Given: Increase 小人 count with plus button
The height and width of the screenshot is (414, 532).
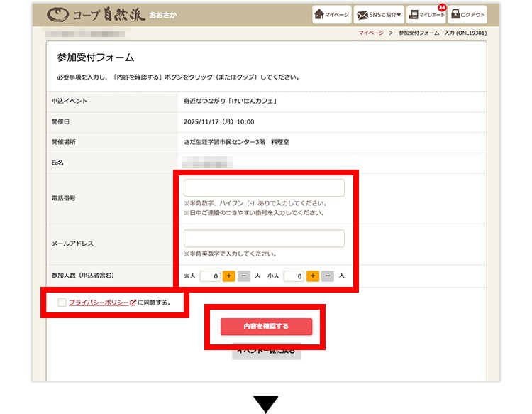Looking at the screenshot, I should pos(313,276).
